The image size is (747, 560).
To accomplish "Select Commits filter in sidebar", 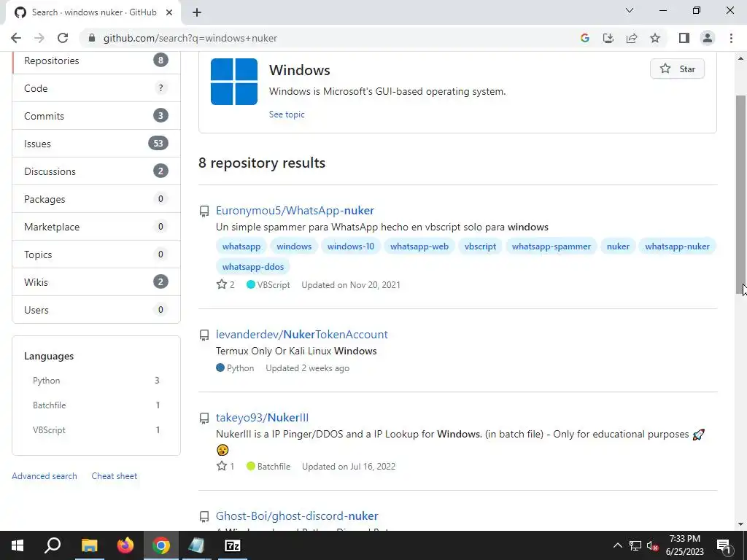I will click(x=96, y=116).
